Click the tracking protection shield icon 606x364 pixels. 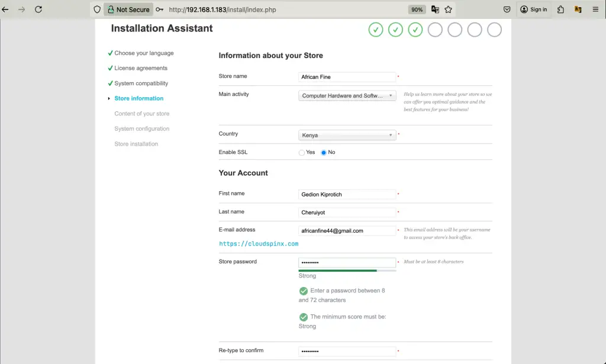[96, 9]
